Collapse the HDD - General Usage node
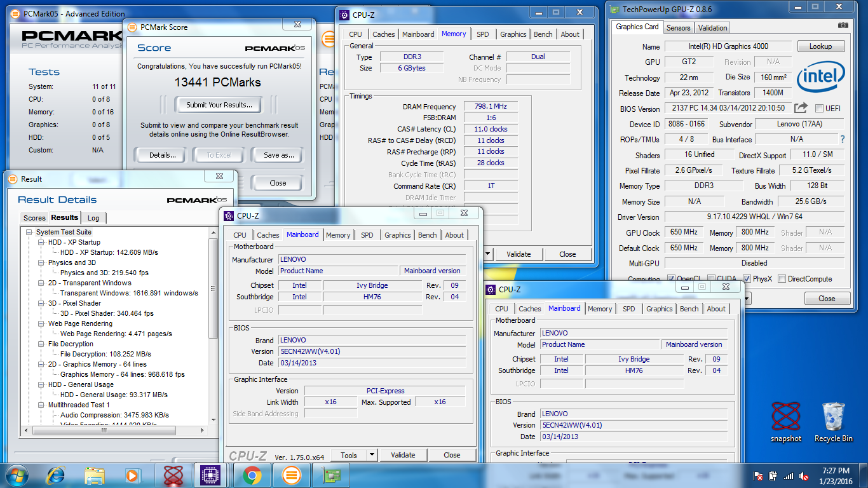 pyautogui.click(x=41, y=385)
